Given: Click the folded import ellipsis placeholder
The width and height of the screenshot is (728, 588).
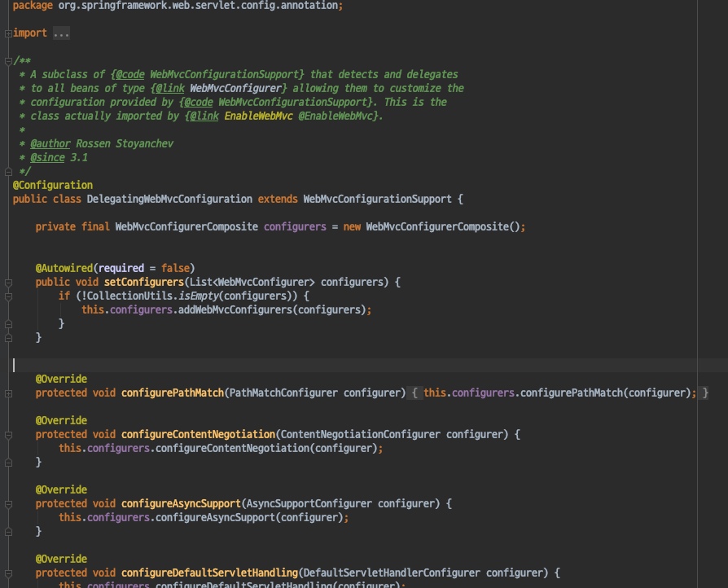Looking at the screenshot, I should point(61,33).
